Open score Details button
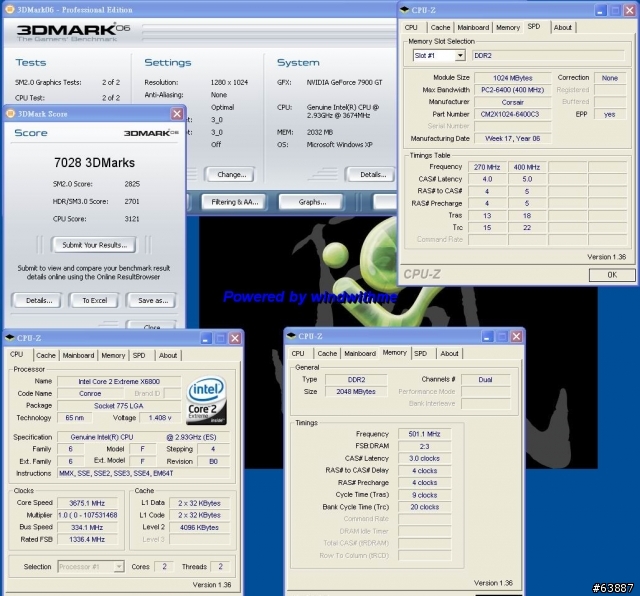This screenshot has height=596, width=640. 39,300
